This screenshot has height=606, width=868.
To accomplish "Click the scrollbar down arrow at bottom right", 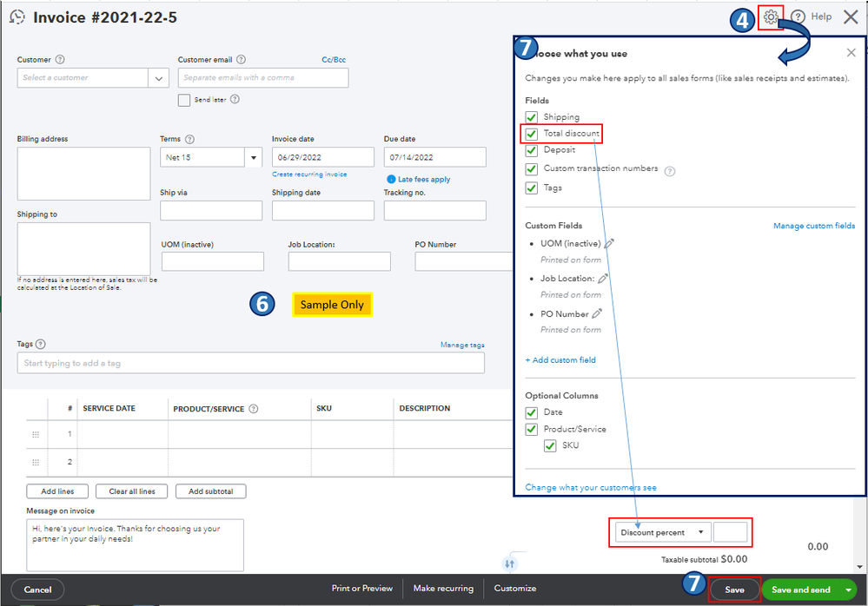I will pos(859,567).
